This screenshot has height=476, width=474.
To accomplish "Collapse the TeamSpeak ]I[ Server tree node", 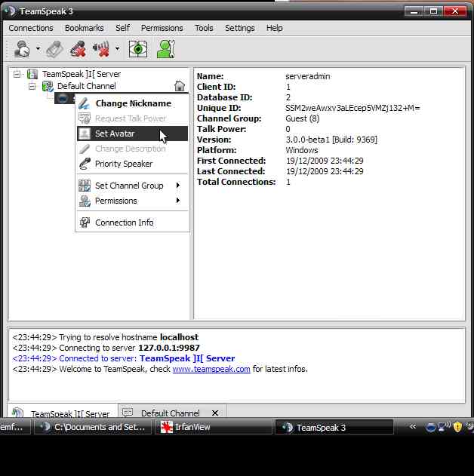I will pyautogui.click(x=17, y=74).
